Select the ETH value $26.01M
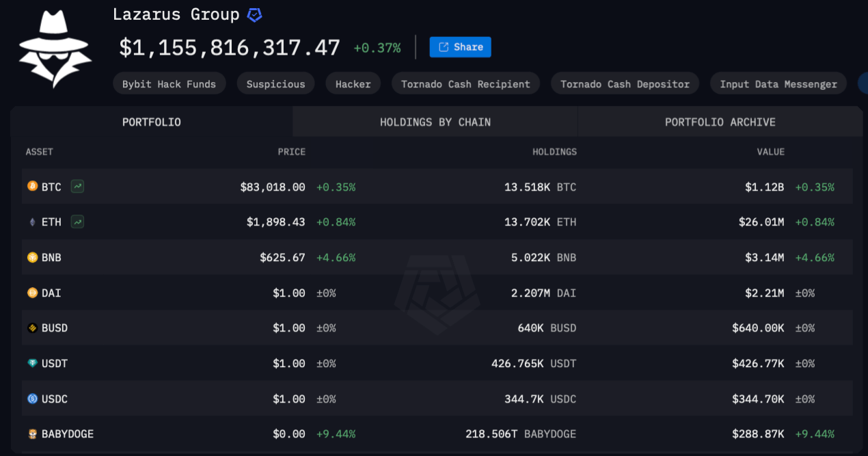This screenshot has width=868, height=456. [761, 222]
